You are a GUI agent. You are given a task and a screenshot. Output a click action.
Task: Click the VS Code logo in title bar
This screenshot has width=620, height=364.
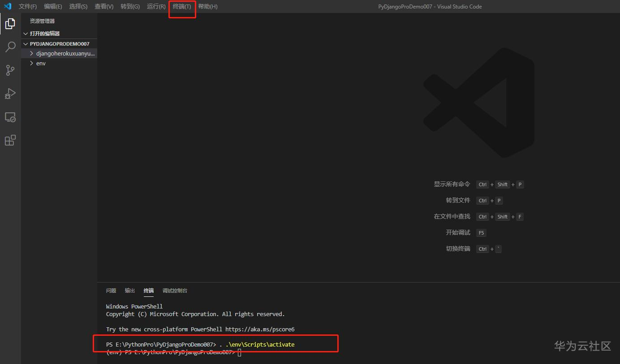[8, 6]
